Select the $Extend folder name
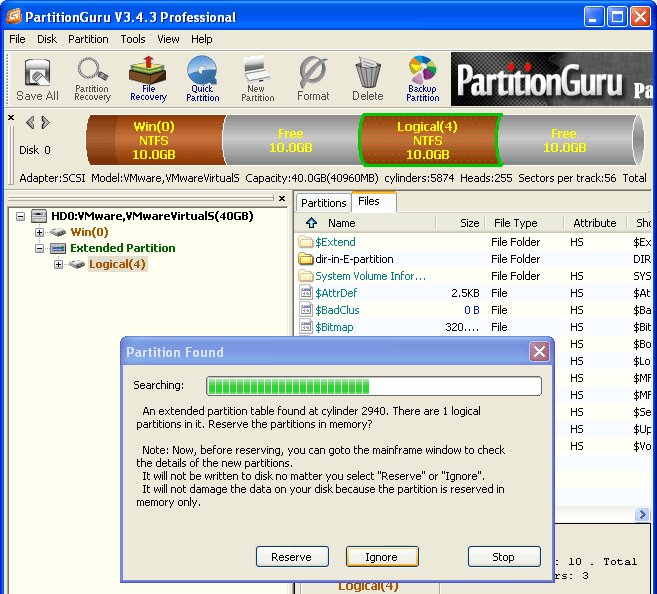Viewport: 657px width, 594px height. [x=336, y=242]
